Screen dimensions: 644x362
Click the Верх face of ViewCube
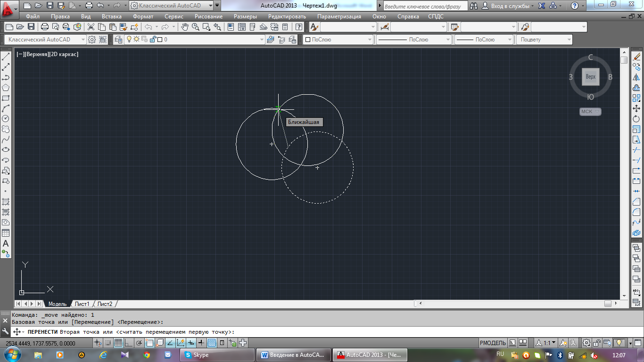coord(591,76)
